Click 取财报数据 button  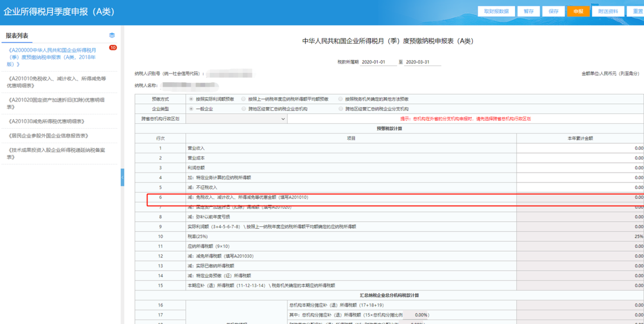(x=496, y=11)
